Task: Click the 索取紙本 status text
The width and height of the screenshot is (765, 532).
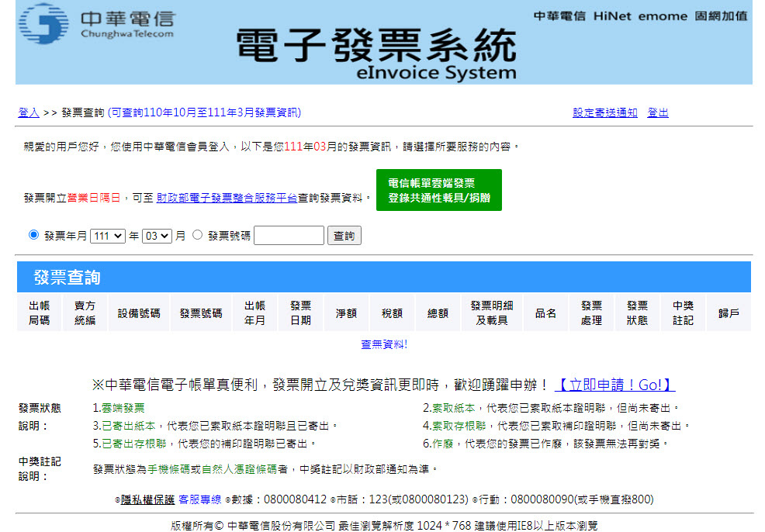Action: click(x=453, y=408)
